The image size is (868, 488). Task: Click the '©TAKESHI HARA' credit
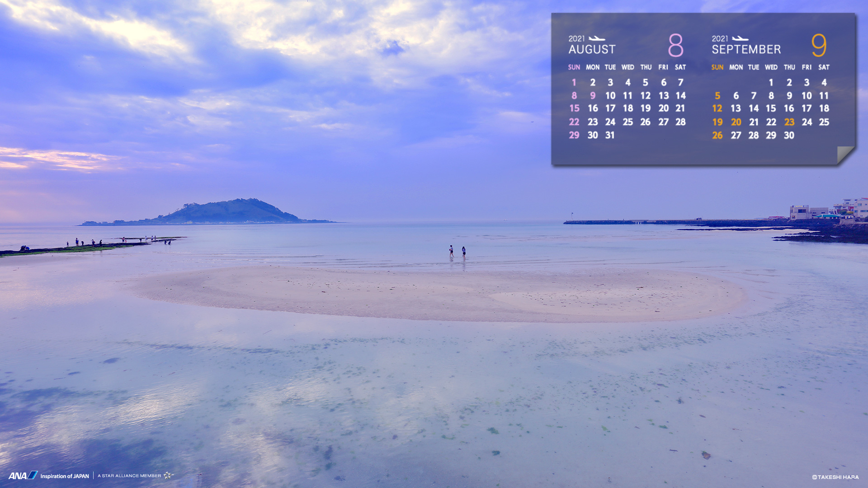point(835,477)
